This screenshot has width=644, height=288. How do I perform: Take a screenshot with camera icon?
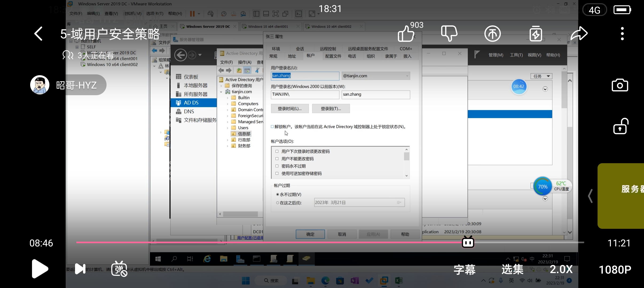point(620,85)
